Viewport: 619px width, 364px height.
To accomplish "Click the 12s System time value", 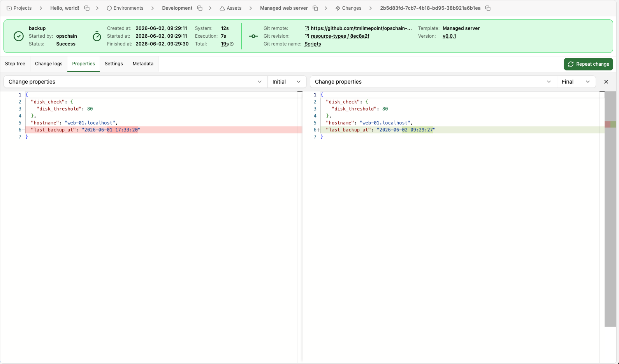I will 225,28.
